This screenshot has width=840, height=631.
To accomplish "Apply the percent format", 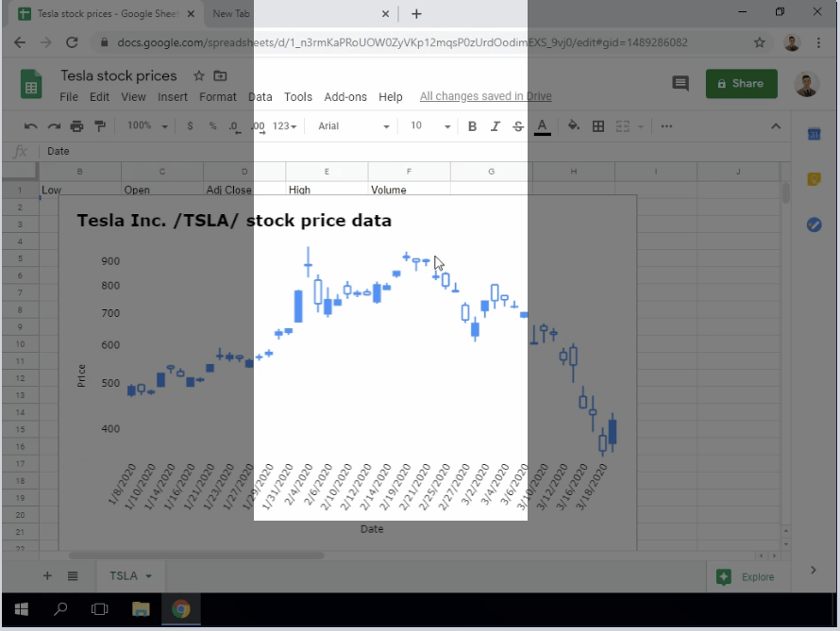I will click(x=212, y=125).
